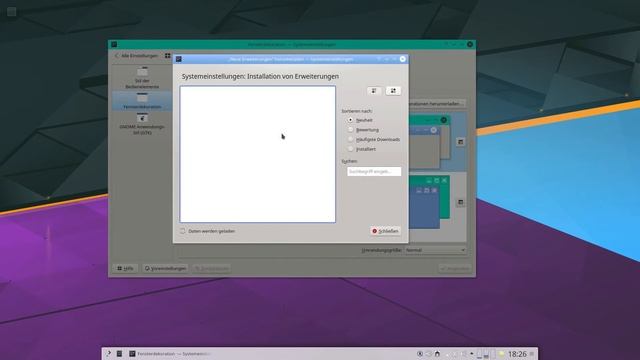Click the notifications tray icon beside the clock
The width and height of the screenshot is (640, 360).
[x=501, y=354]
